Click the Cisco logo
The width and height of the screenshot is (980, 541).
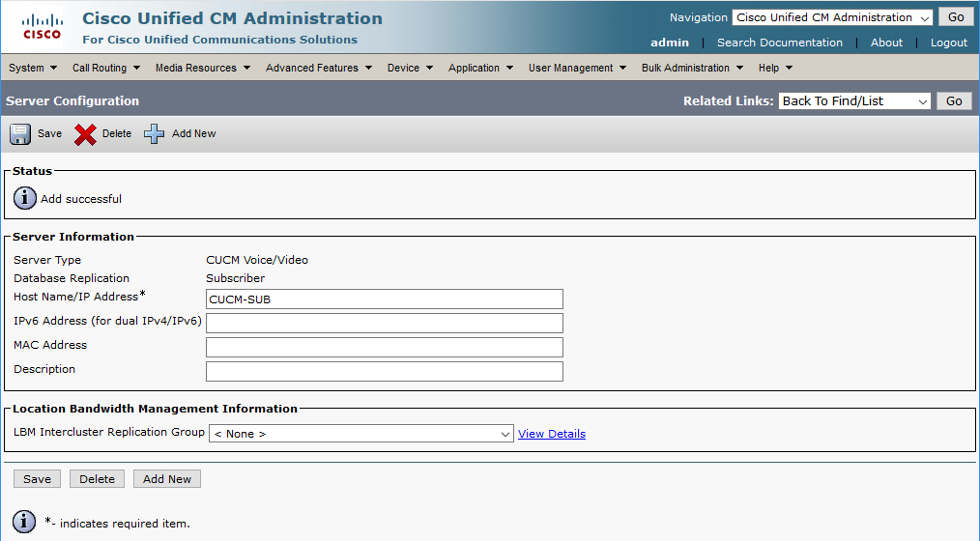pos(43,27)
